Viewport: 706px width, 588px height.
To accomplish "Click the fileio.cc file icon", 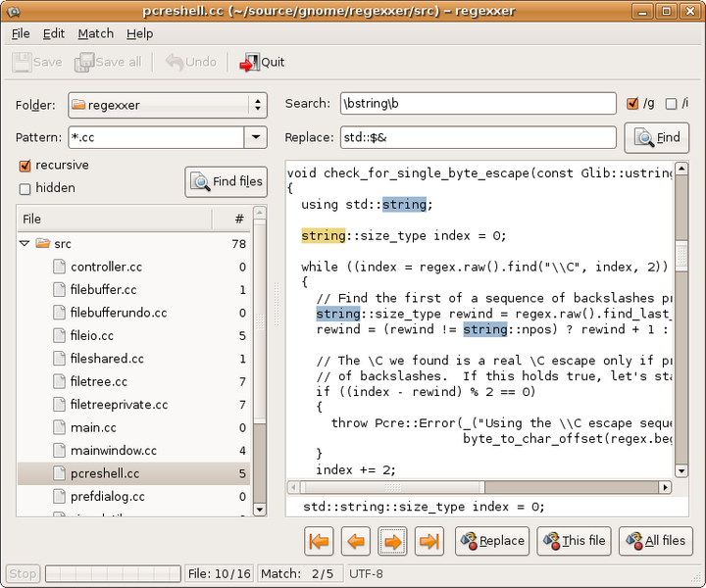I will coord(59,335).
